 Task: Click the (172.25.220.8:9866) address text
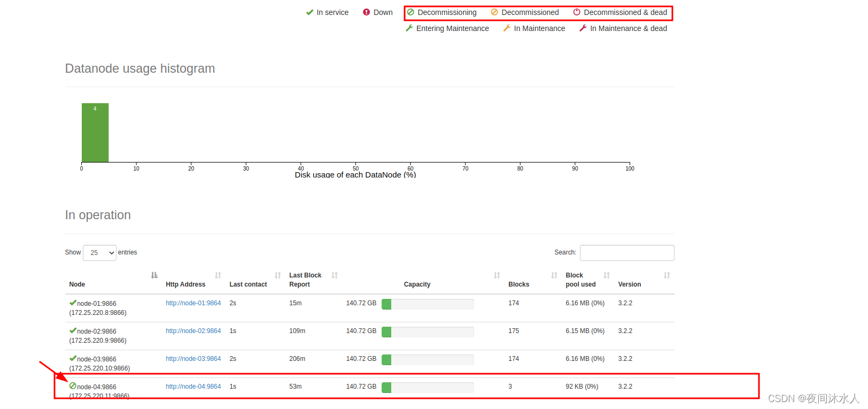(x=98, y=313)
